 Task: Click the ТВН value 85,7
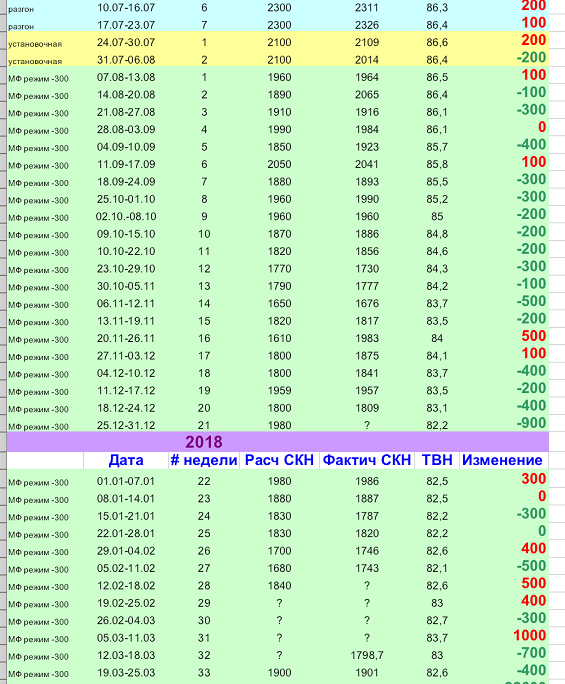coord(437,147)
